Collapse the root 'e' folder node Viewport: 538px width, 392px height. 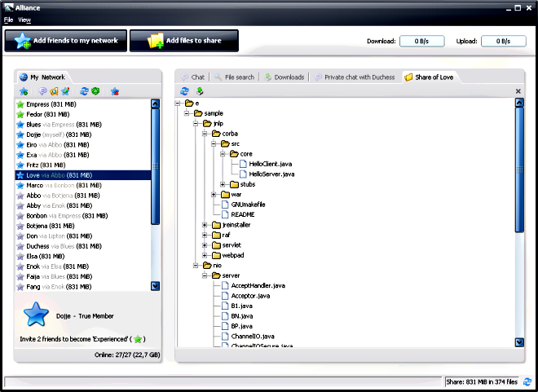tap(178, 104)
